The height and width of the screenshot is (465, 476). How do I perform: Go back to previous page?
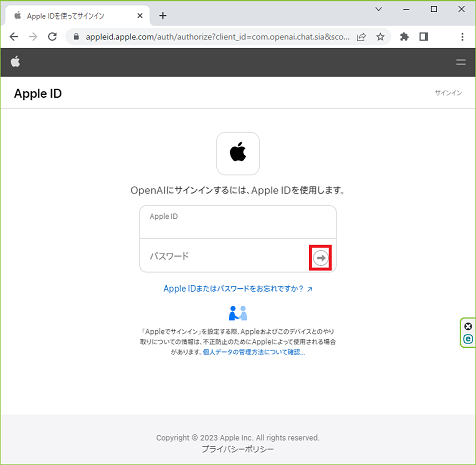click(14, 37)
